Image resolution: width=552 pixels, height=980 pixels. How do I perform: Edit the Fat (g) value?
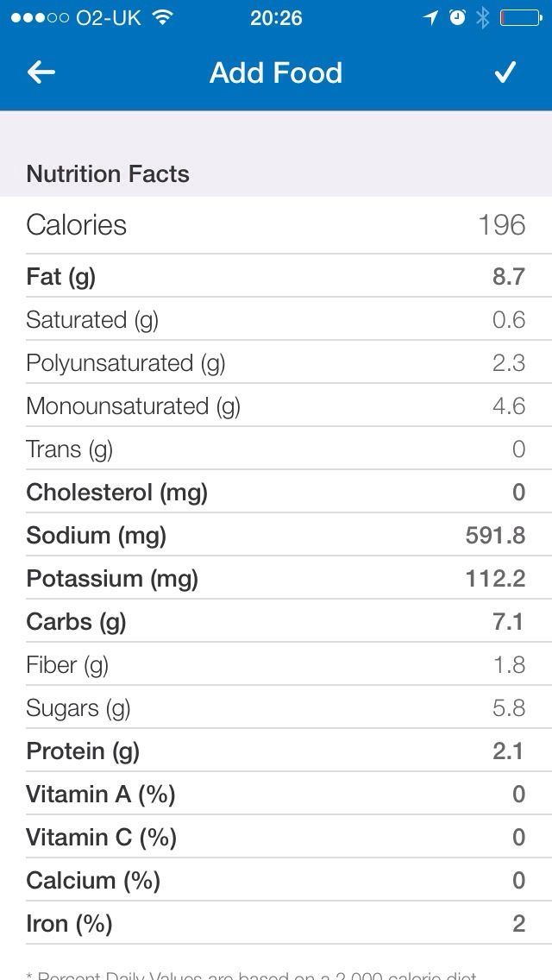coord(508,277)
